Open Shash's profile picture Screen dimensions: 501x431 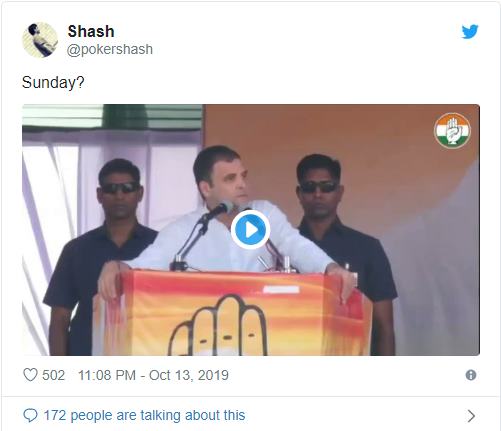click(40, 40)
